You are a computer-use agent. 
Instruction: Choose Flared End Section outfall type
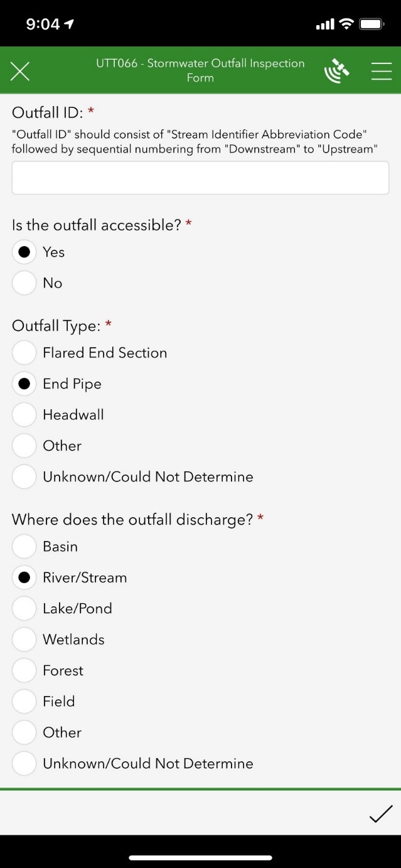pos(24,353)
